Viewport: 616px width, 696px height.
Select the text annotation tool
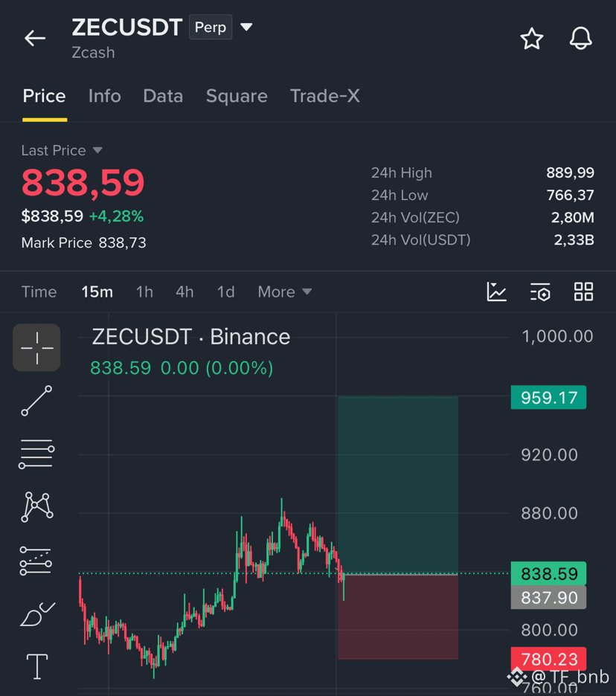37,666
